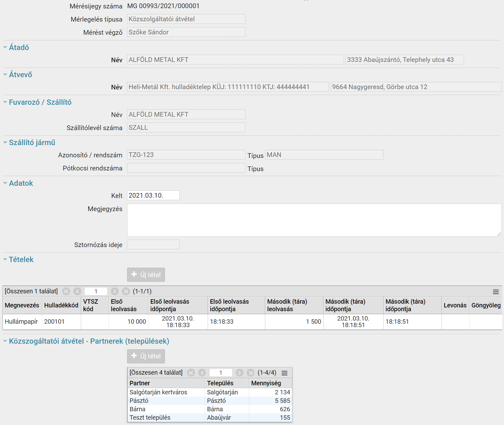Sort by Első leolvasás column header
Viewport: 504px width, 425px height.
click(128, 305)
